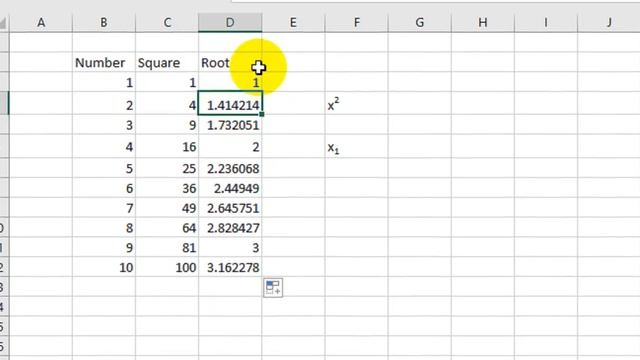Click the fill handle of selected cell
The width and height of the screenshot is (640, 360).
[x=262, y=114]
